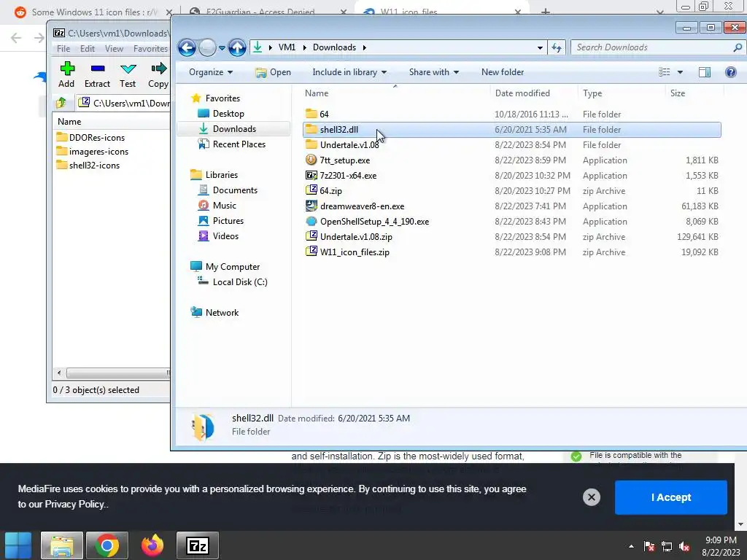
Task: Select OpenShellSetup_4_4_190.exe file
Action: point(511,222)
